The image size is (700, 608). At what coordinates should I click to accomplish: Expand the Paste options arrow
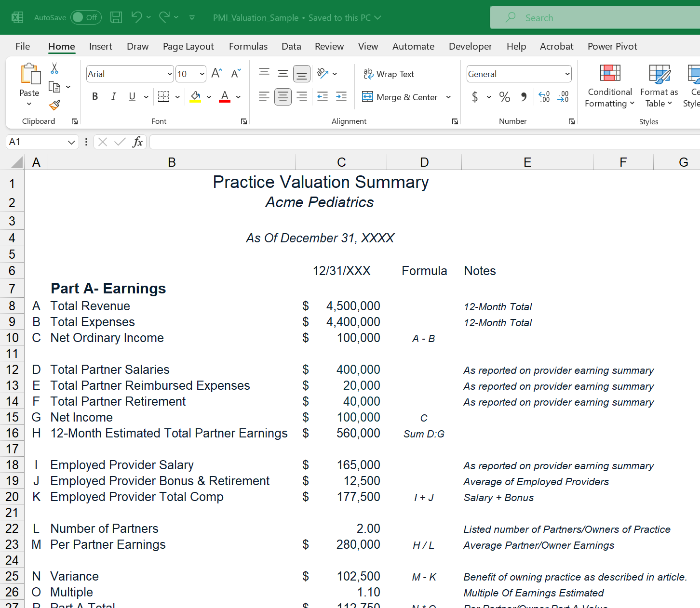tap(29, 104)
